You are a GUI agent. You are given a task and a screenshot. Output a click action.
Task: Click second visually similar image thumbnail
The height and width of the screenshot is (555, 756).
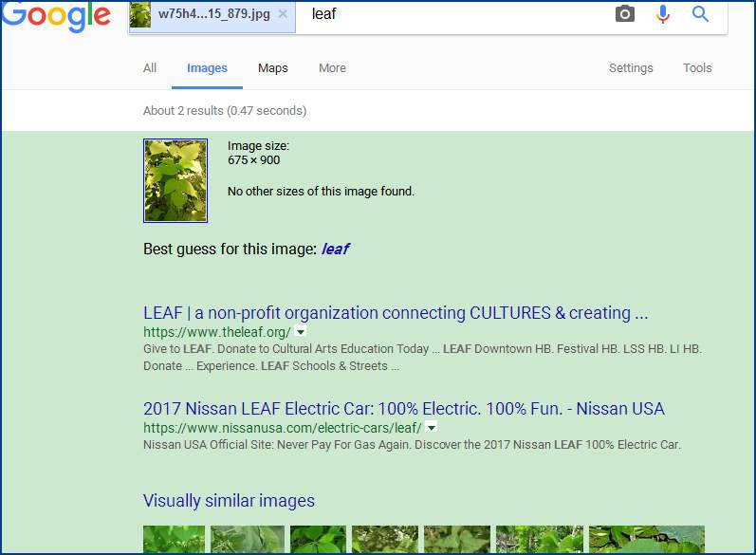(x=248, y=539)
